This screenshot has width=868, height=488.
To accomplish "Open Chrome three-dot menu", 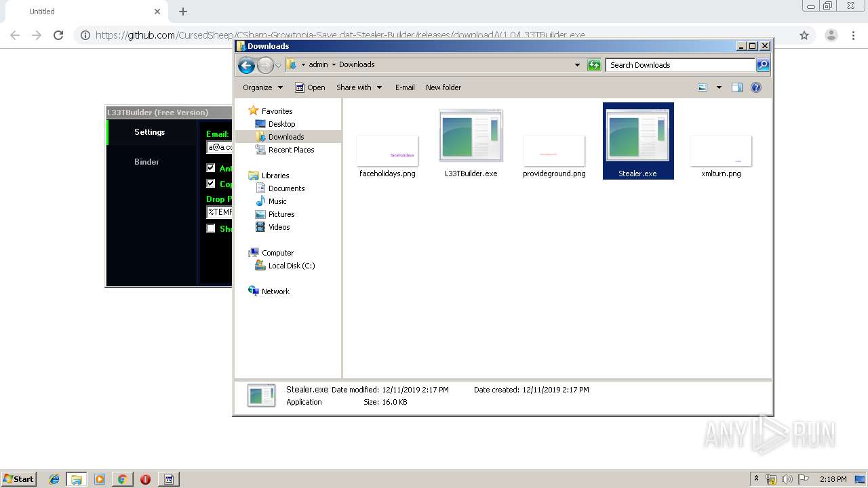I will 853,35.
